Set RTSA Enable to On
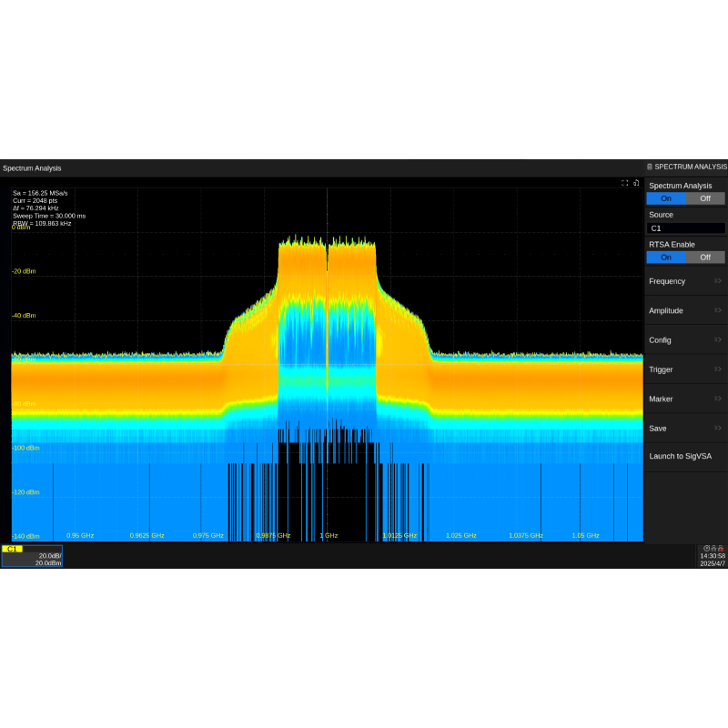 pyautogui.click(x=666, y=258)
